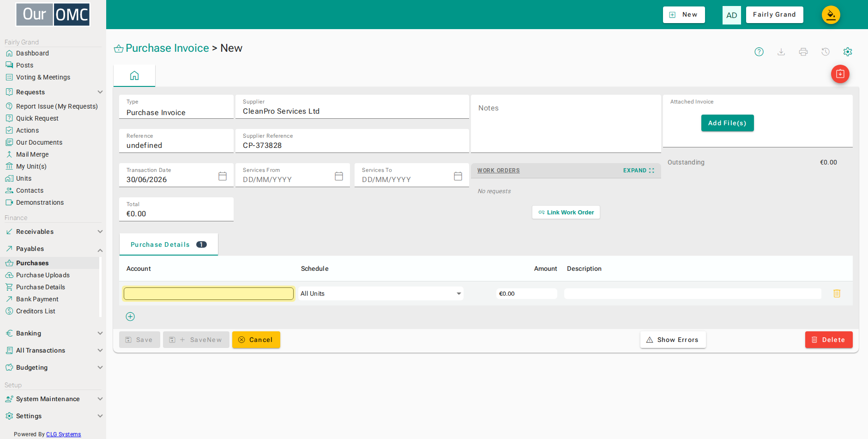Click the Link Work Order button
This screenshot has height=439, width=868.
click(566, 213)
